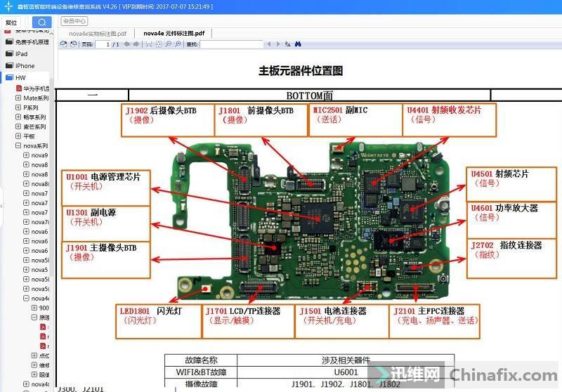Go to the previous page with left arrow
The height and width of the screenshot is (392, 562).
point(127,44)
